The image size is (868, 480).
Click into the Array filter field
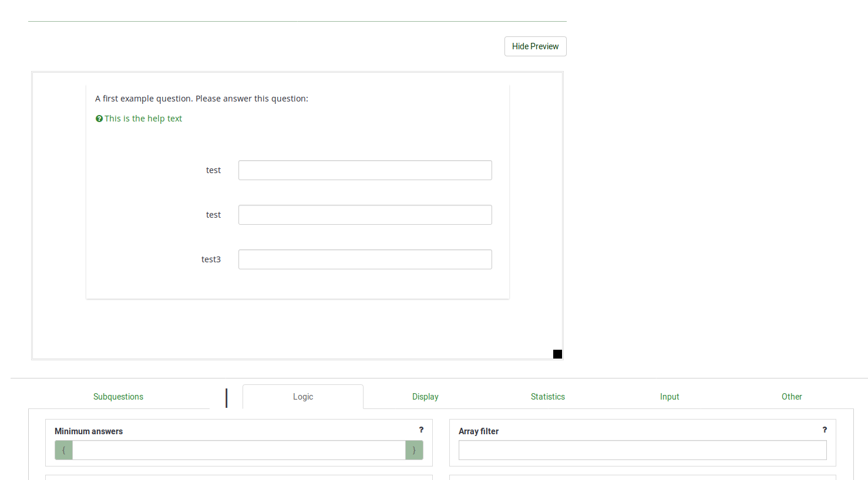(642, 450)
